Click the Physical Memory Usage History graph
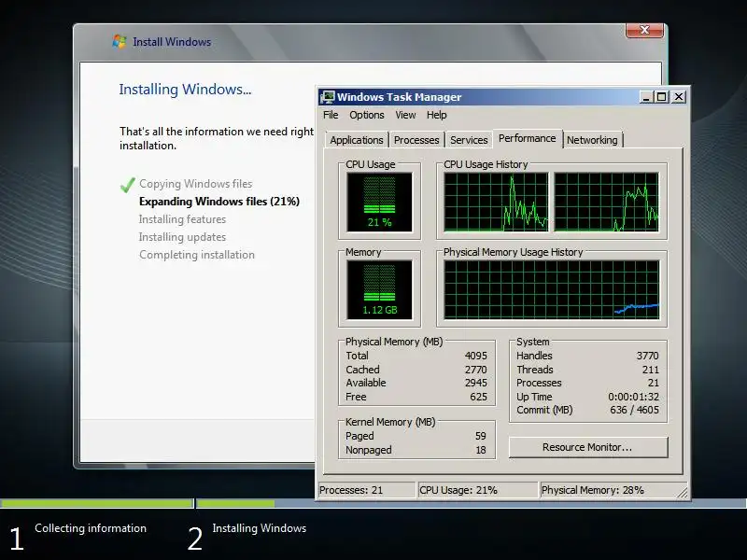 (x=552, y=289)
